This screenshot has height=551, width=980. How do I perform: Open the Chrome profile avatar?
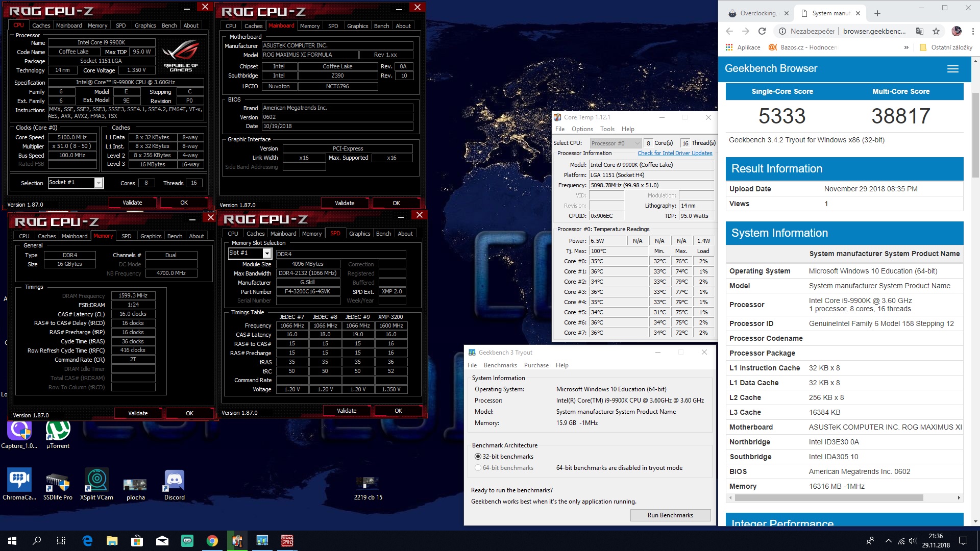pos(957,31)
